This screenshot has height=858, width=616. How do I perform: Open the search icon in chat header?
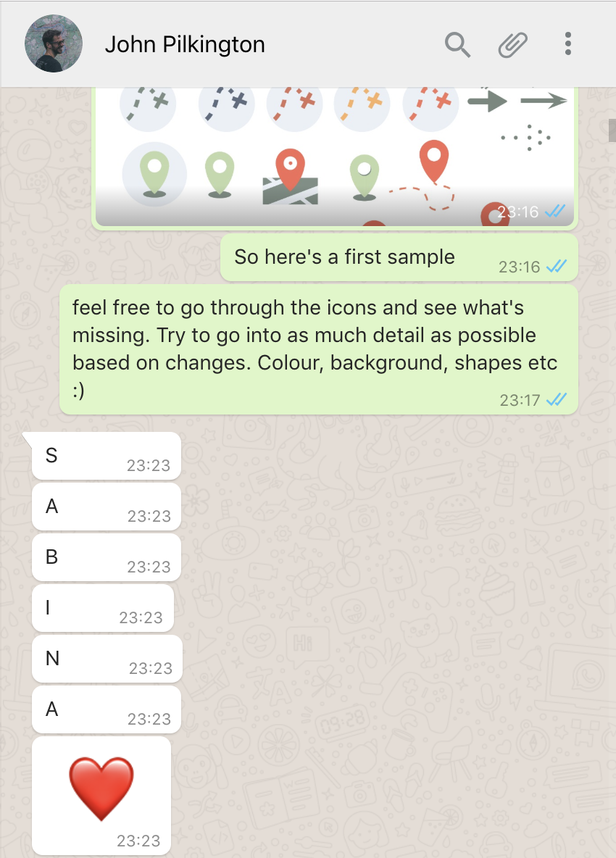(457, 44)
